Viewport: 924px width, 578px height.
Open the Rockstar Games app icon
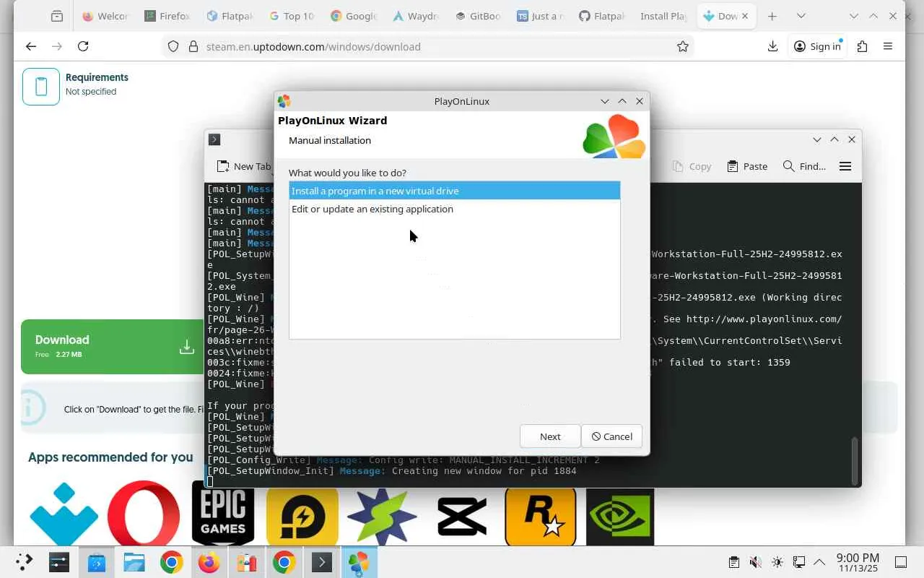tap(541, 516)
